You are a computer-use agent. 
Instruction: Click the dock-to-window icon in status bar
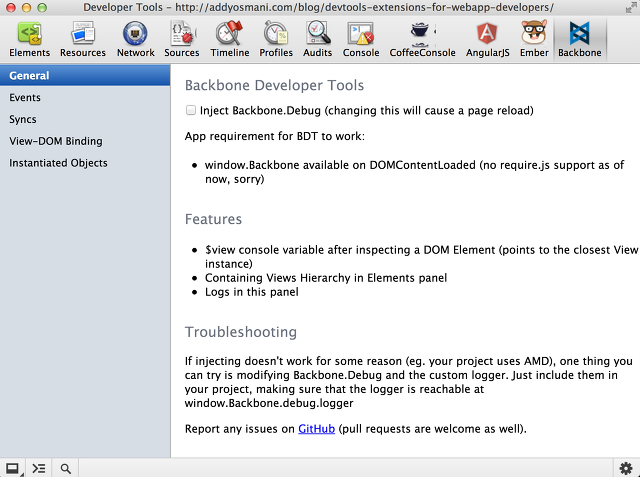pos(12,468)
